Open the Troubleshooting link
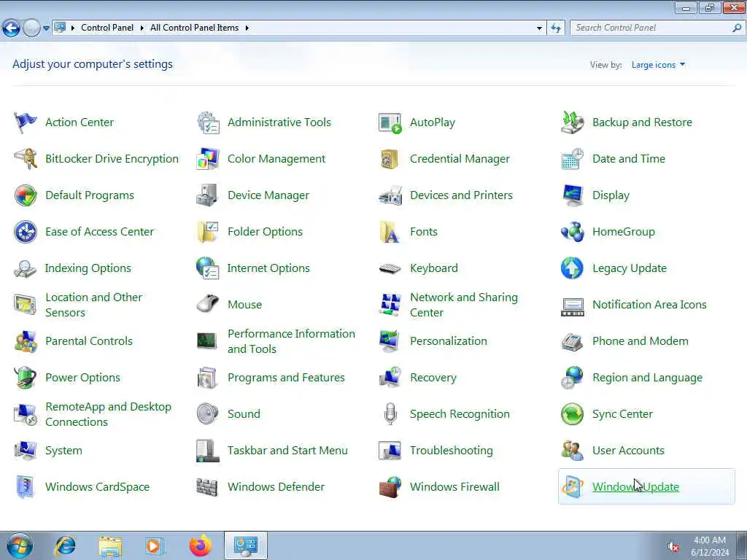The height and width of the screenshot is (560, 747). [x=452, y=451]
